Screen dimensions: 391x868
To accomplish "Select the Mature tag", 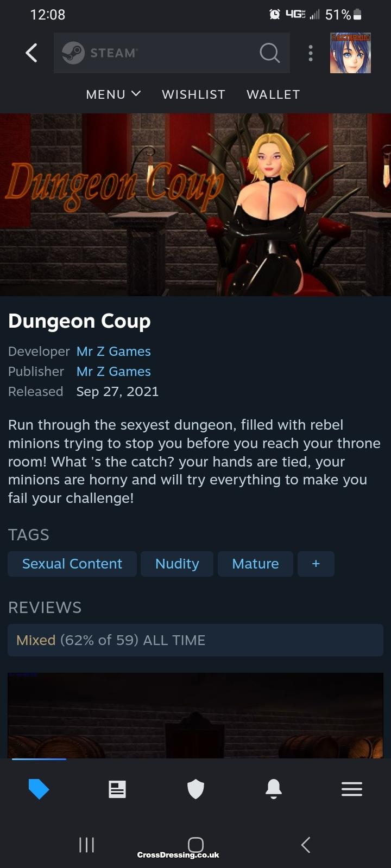I will 255,564.
